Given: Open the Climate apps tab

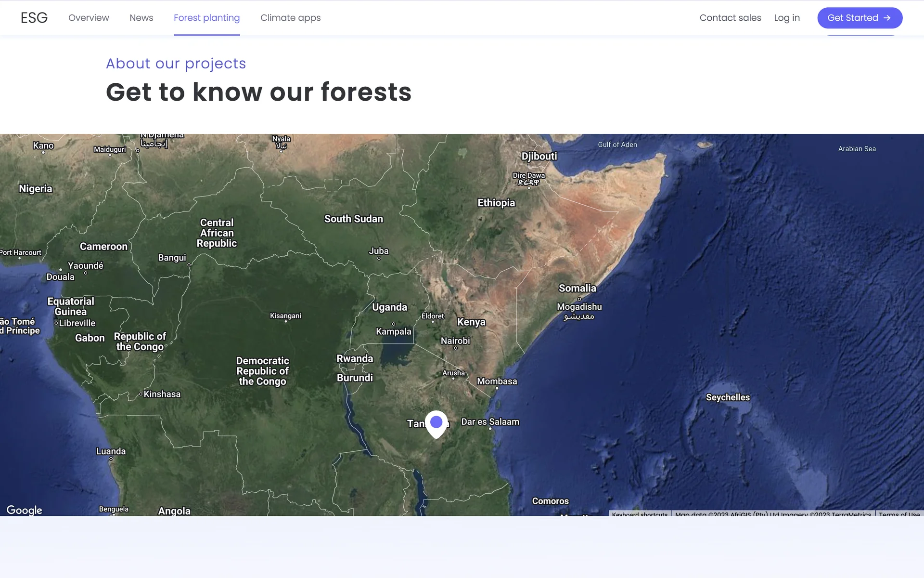Looking at the screenshot, I should coord(290,18).
